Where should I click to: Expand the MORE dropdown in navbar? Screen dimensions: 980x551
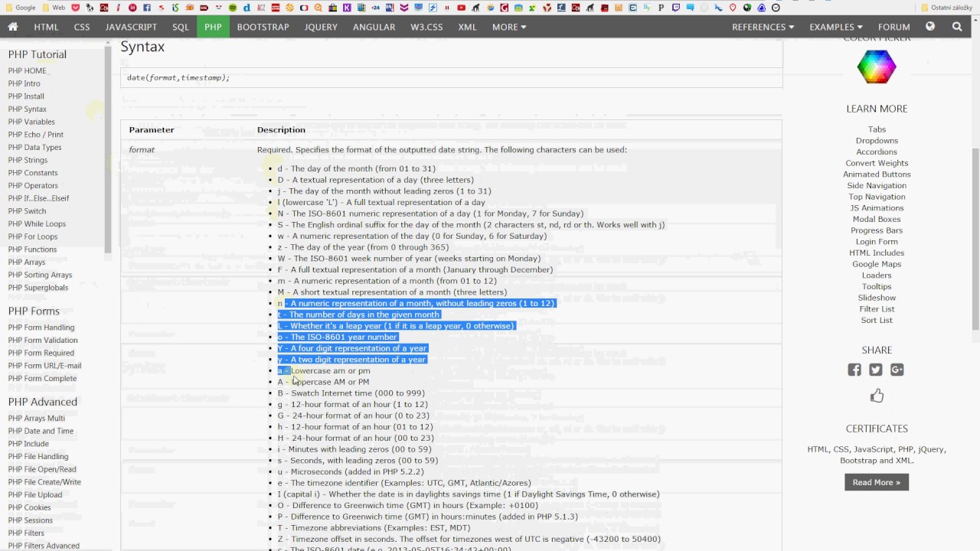(x=509, y=27)
